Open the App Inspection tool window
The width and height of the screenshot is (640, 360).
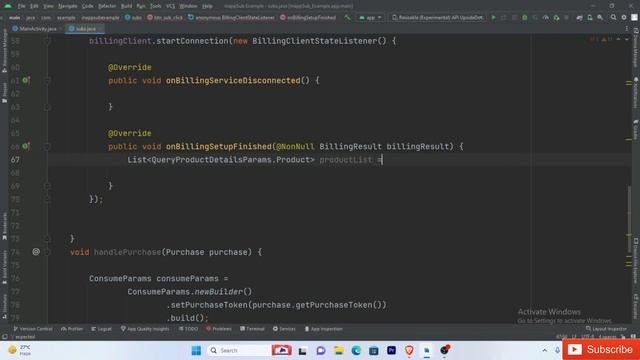click(324, 329)
